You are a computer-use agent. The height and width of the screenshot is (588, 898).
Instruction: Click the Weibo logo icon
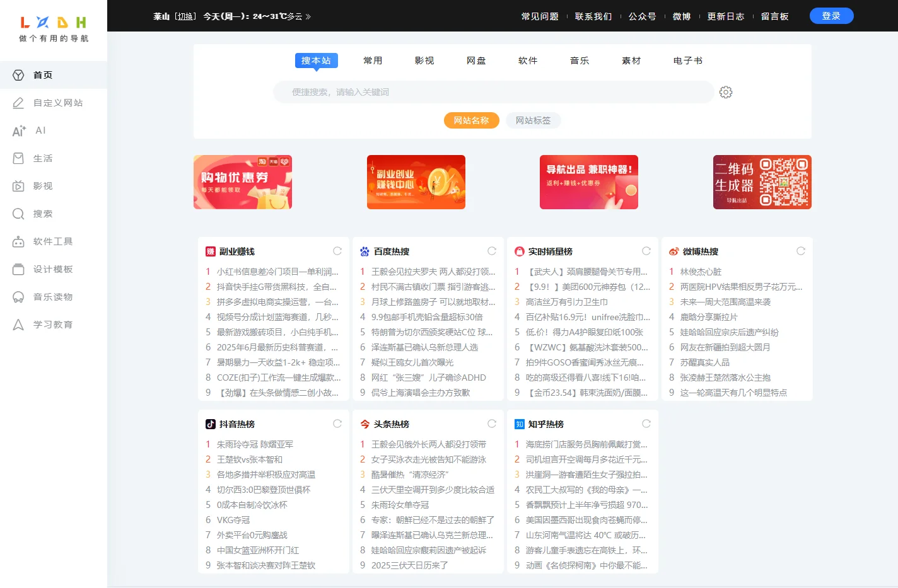(x=674, y=251)
